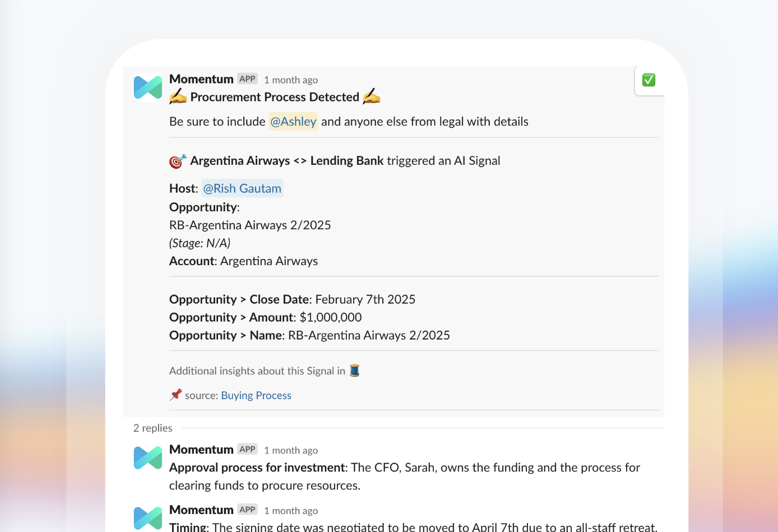Click the Momentum sender name on top message

(x=201, y=79)
